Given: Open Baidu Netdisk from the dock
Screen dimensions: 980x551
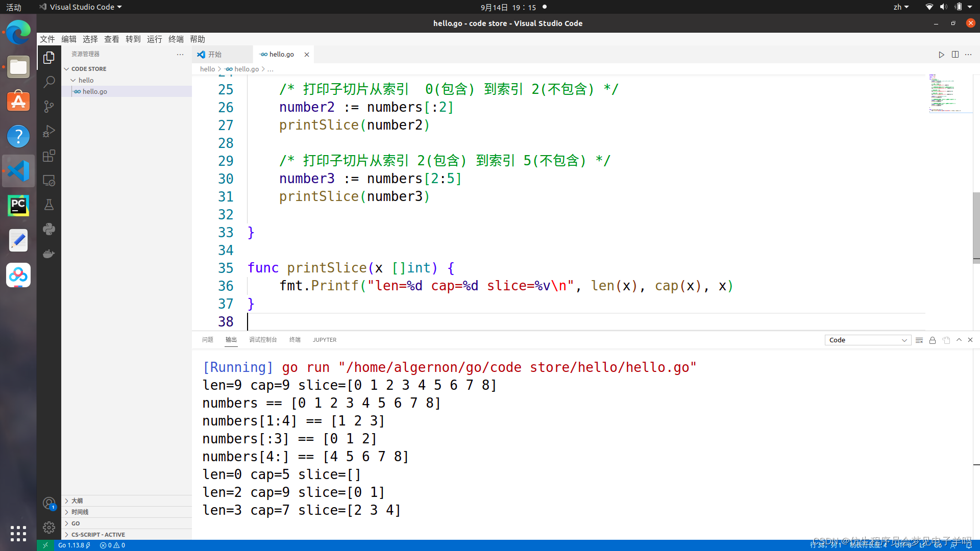Looking at the screenshot, I should click(x=18, y=275).
